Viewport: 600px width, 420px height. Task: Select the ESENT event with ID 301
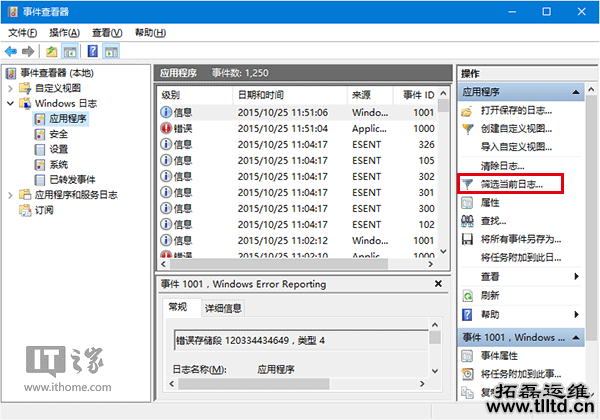click(x=297, y=193)
